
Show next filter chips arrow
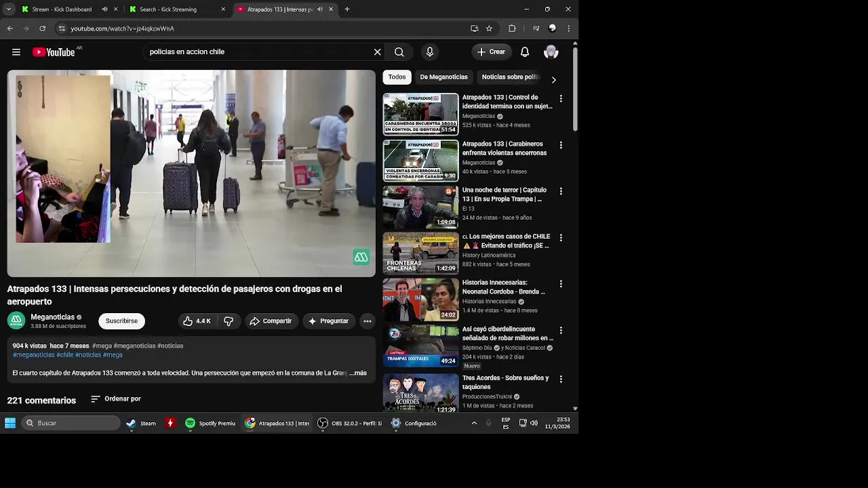pyautogui.click(x=553, y=80)
